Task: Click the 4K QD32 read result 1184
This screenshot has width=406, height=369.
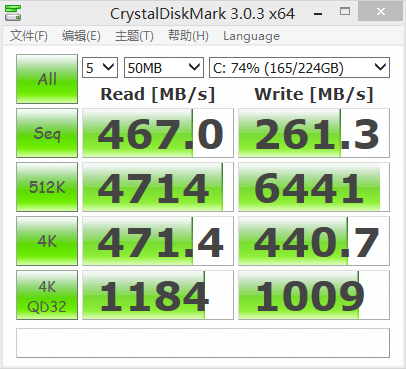Action: pos(158,295)
